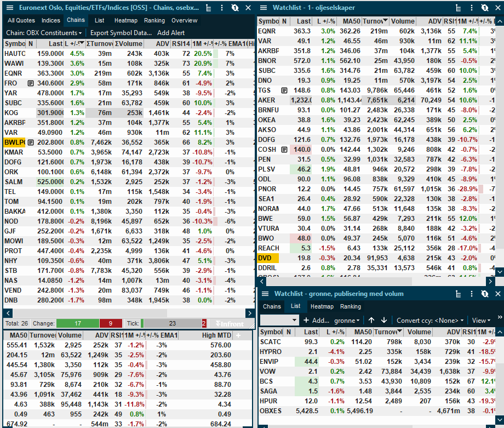Click right arrow of OBX list horizontal scrollbar

(x=250, y=313)
